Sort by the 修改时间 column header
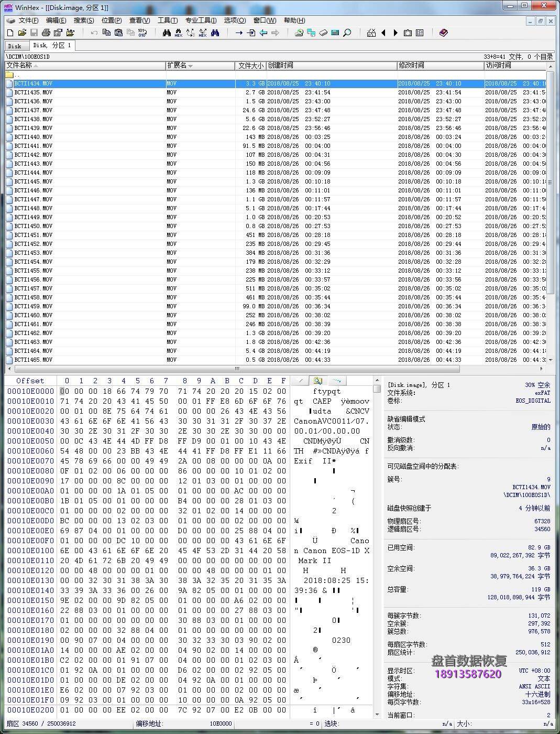Image resolution: width=560 pixels, height=734 pixels. [440, 66]
